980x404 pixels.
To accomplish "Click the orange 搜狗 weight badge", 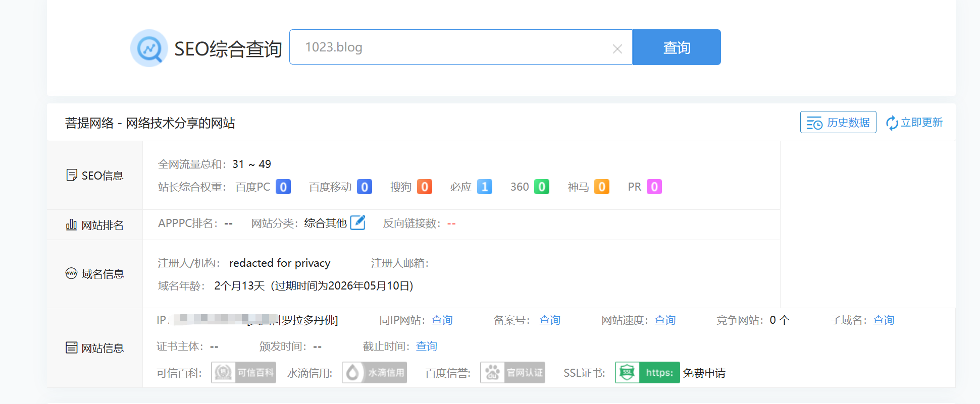I will (x=425, y=187).
